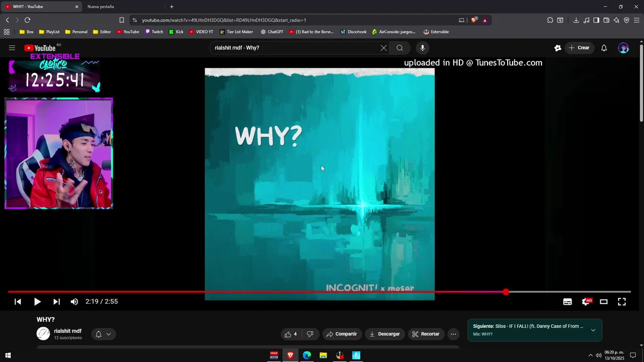Screen dimensions: 644x362
Task: Open Brave Wallet icon
Action: (x=606, y=20)
